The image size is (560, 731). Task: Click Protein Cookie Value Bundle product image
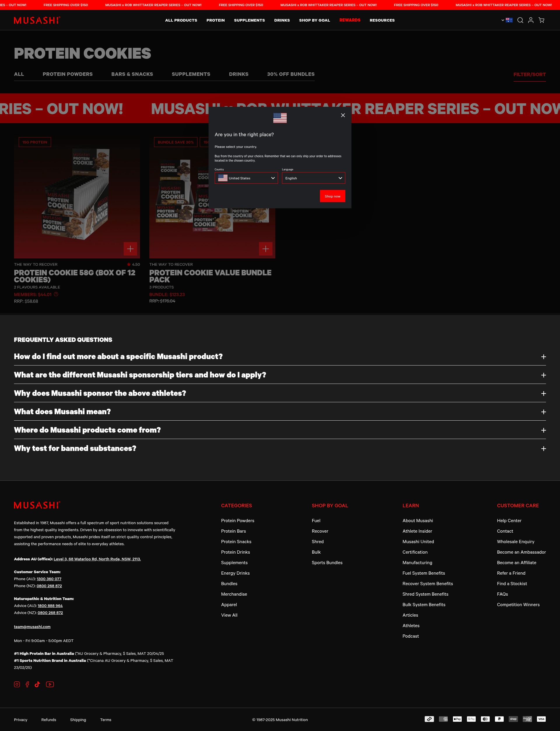tap(212, 196)
